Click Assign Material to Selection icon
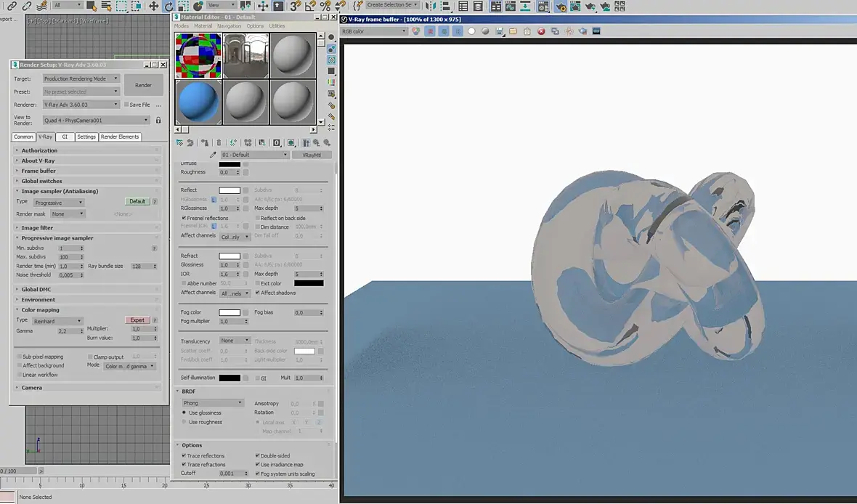The image size is (857, 504). [204, 142]
